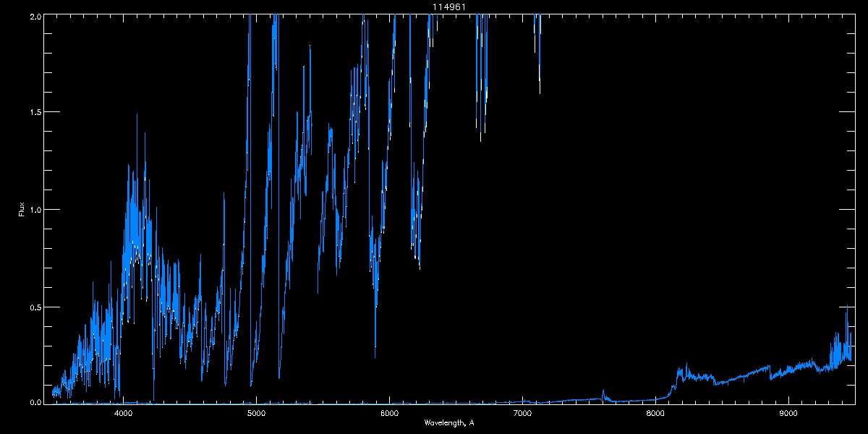868x434 pixels.
Task: Click the 5000 wavelength tick label
Action: 256,413
